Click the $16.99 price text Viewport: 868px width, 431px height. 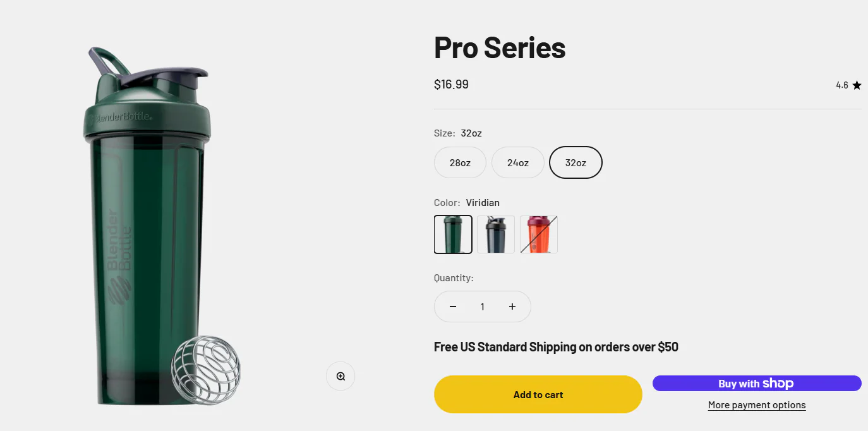tap(451, 85)
